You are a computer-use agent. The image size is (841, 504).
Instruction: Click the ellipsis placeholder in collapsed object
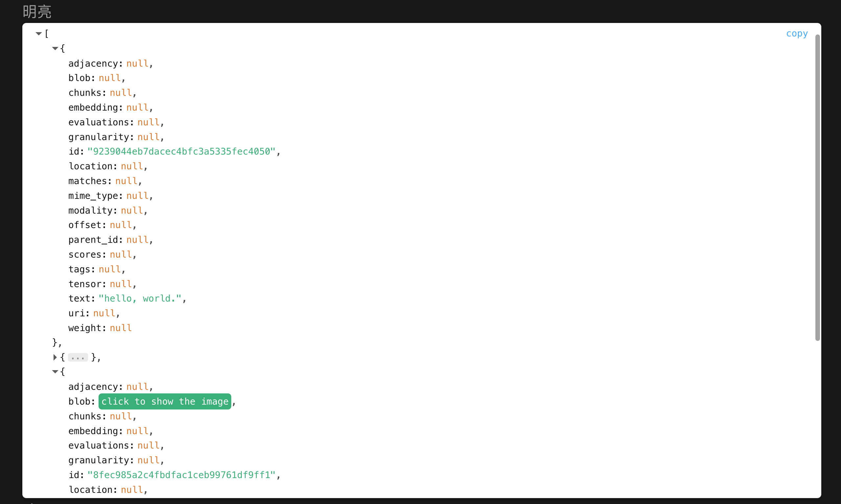pyautogui.click(x=78, y=357)
